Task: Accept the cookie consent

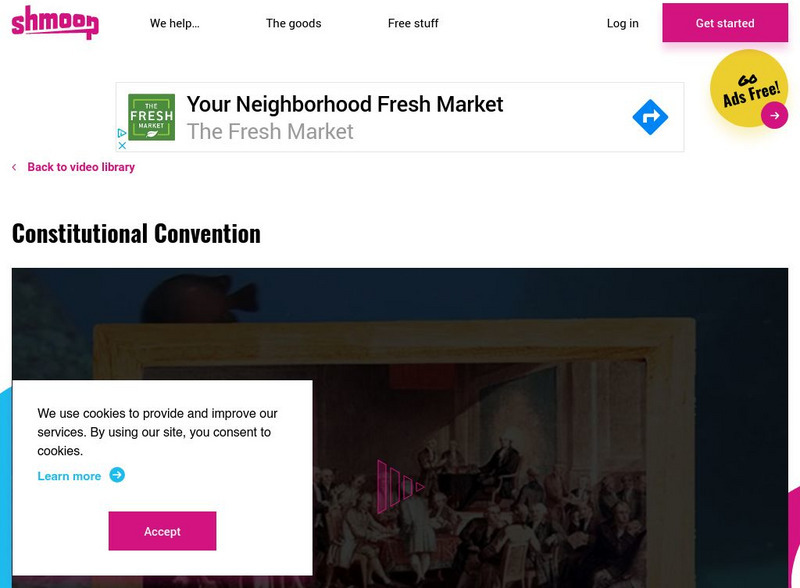Action: 162,531
